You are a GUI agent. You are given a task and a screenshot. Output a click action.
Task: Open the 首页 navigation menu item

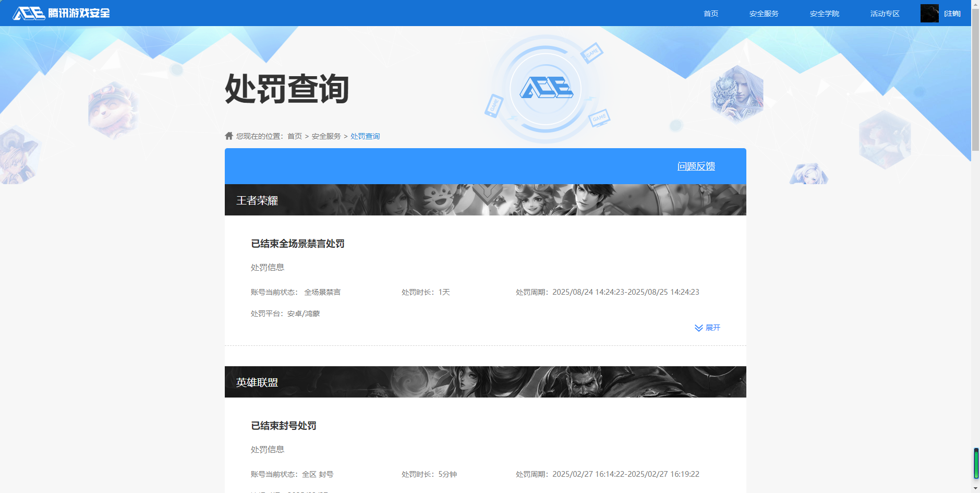(x=711, y=14)
